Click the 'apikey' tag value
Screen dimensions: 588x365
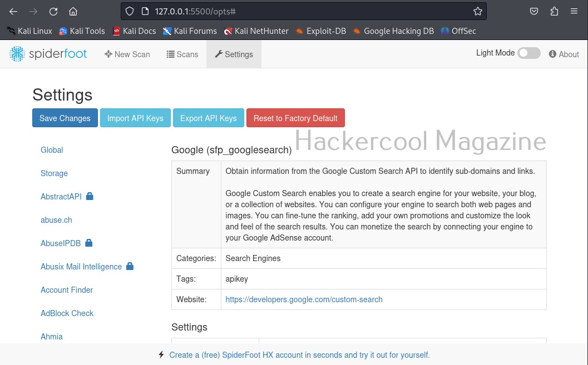tap(236, 279)
